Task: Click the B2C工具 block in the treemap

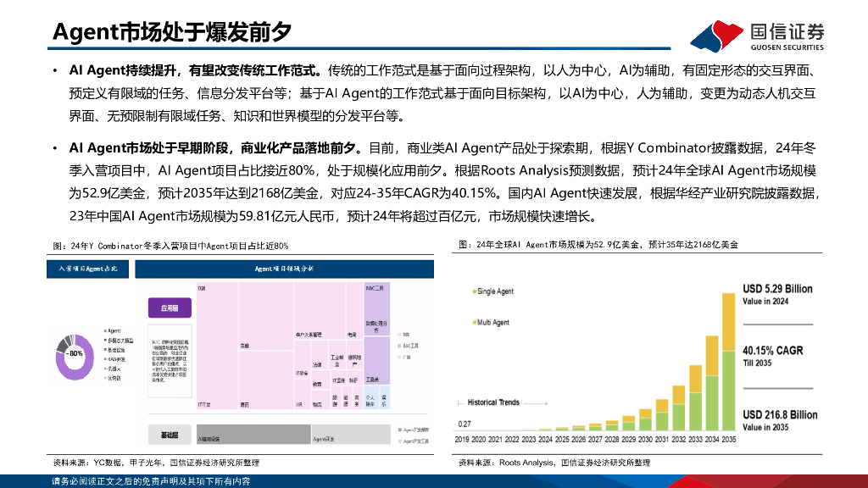Action: coord(376,291)
